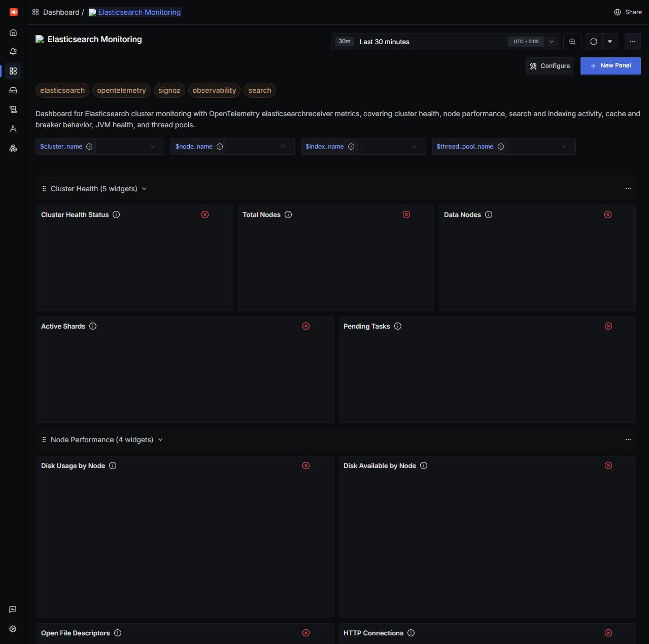Click error icon on Cluster Health Status panel
Image resolution: width=649 pixels, height=644 pixels.
pyautogui.click(x=205, y=214)
